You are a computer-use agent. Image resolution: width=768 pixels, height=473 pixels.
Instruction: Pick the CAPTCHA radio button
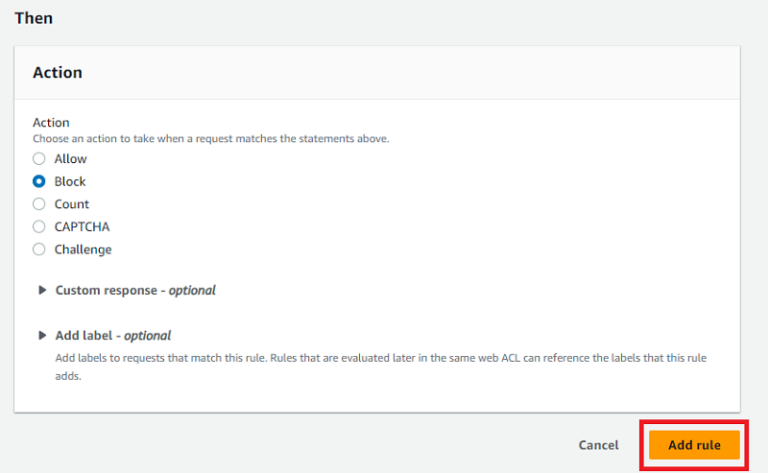tap(39, 227)
